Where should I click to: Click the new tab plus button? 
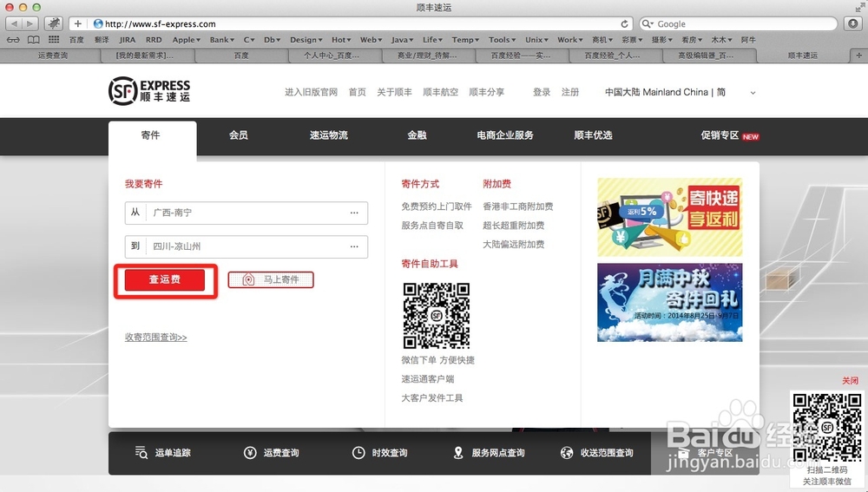pos(858,56)
